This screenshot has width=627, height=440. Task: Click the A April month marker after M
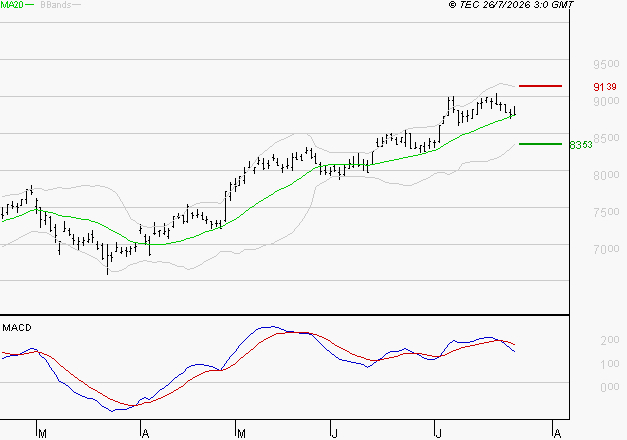coord(146,434)
